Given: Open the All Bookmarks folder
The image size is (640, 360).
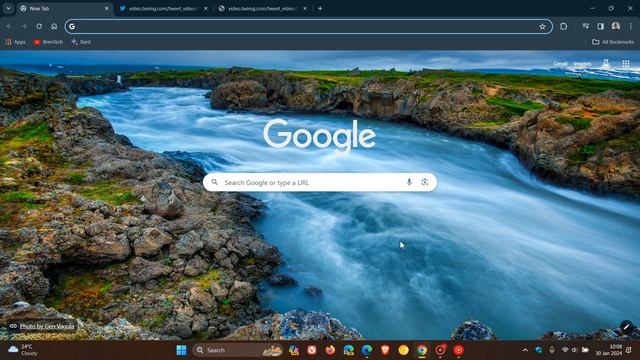Looking at the screenshot, I should pyautogui.click(x=613, y=42).
